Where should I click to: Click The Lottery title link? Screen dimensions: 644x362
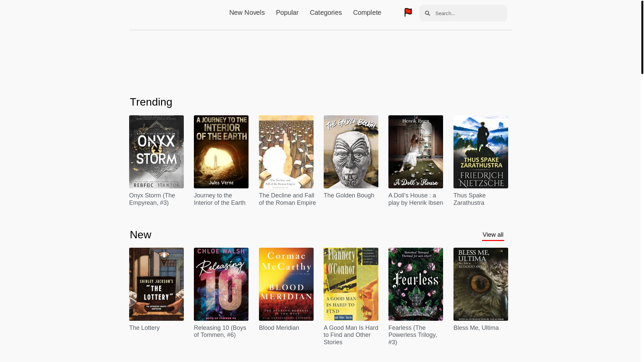point(144,328)
